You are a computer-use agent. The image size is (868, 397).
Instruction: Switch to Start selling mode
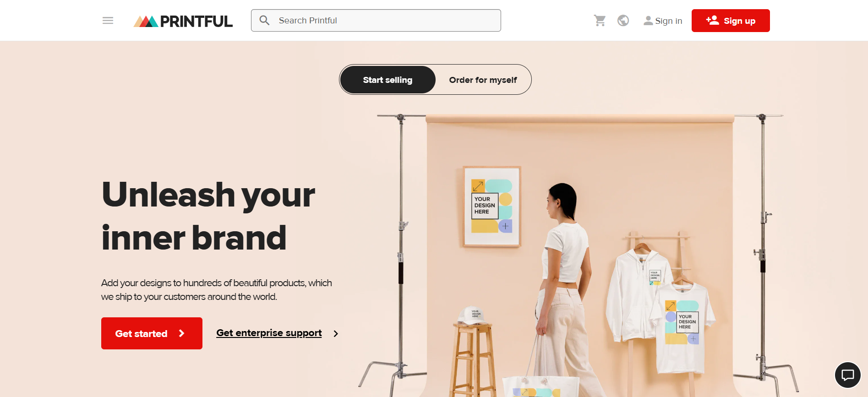388,80
